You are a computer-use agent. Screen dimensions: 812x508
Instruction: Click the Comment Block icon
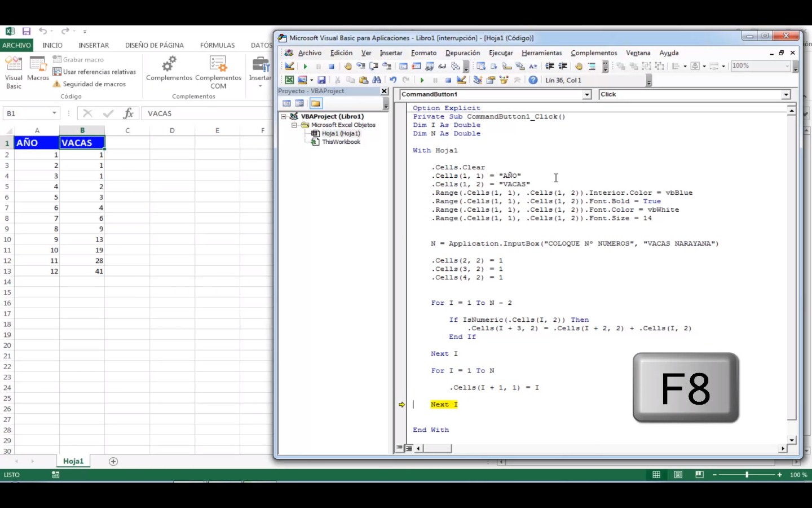[592, 66]
